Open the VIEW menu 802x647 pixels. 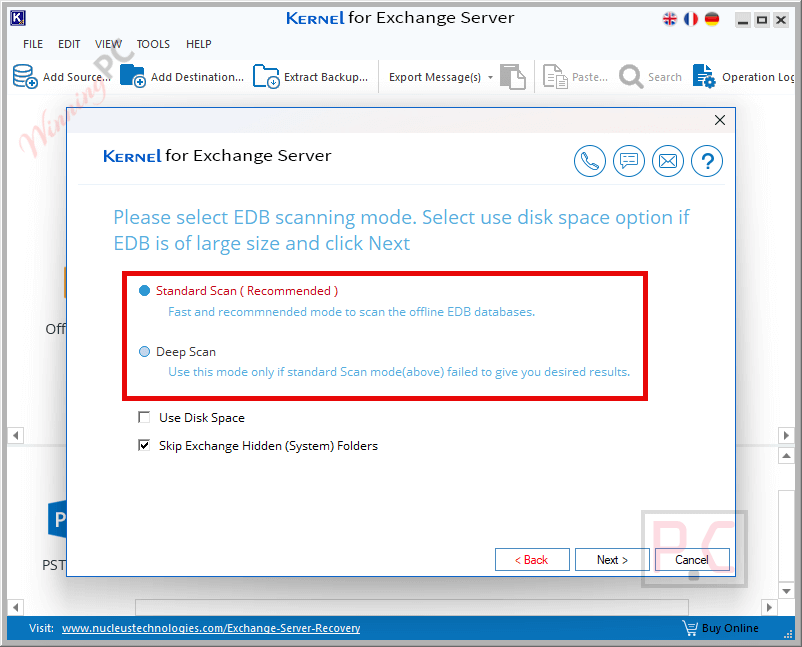coord(108,44)
